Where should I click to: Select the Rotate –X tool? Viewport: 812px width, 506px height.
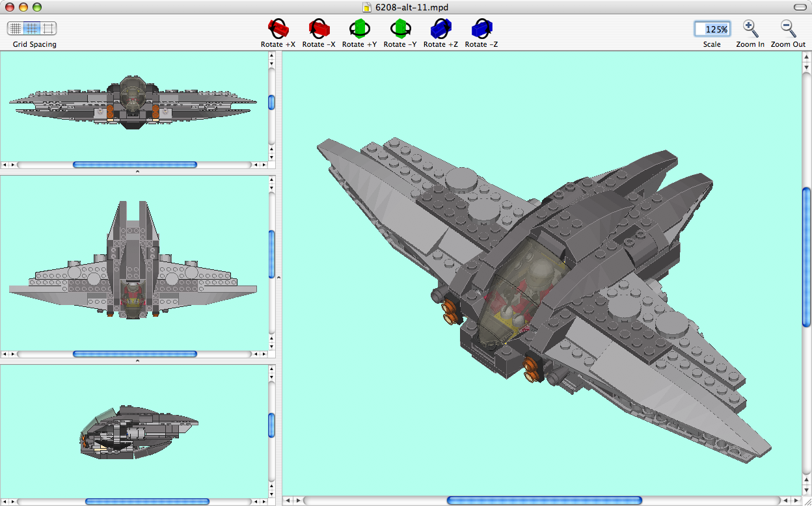coord(319,29)
